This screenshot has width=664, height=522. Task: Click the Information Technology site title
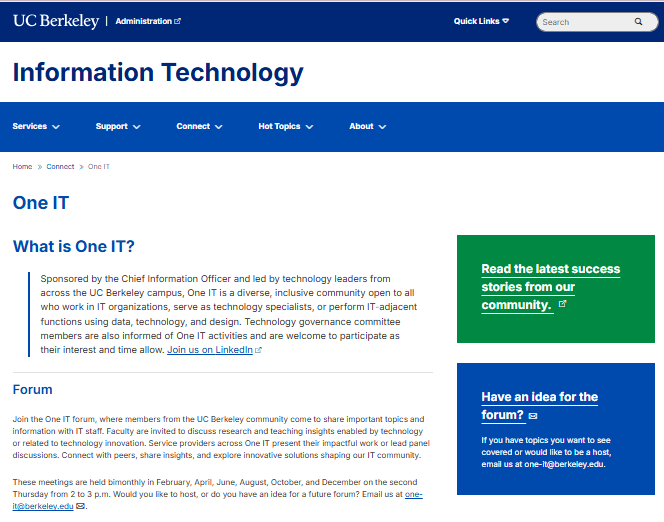158,72
